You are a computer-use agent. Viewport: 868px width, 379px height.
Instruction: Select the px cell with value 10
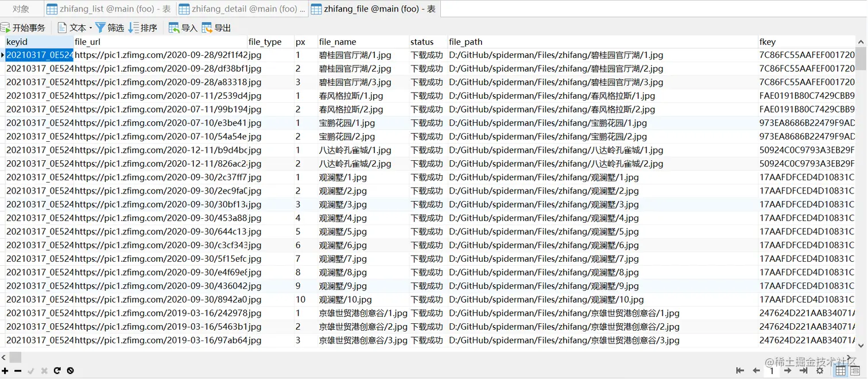click(306, 300)
